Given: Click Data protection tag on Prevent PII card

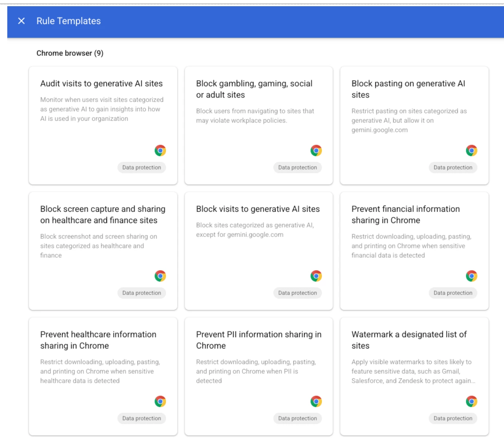Looking at the screenshot, I should tap(298, 418).
